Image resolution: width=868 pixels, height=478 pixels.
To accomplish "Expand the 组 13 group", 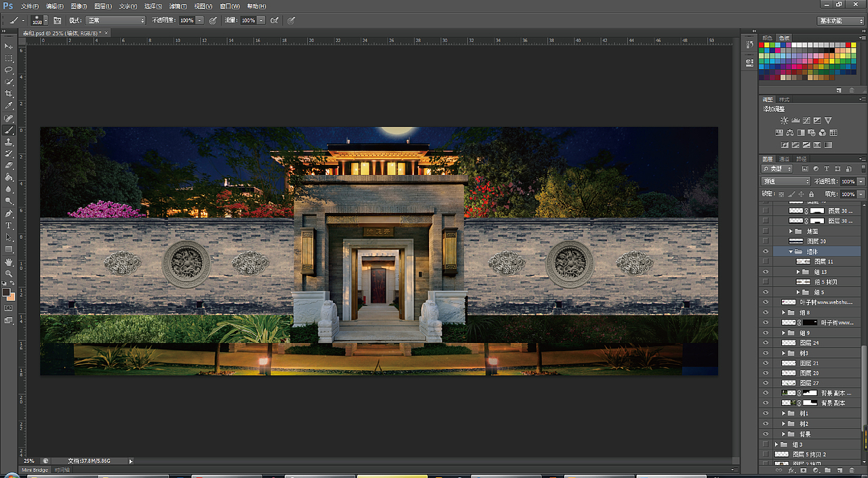I will [798, 272].
